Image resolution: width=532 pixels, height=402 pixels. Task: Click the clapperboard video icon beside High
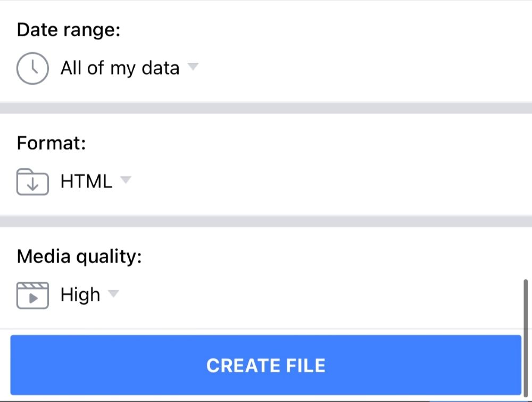[x=32, y=296]
